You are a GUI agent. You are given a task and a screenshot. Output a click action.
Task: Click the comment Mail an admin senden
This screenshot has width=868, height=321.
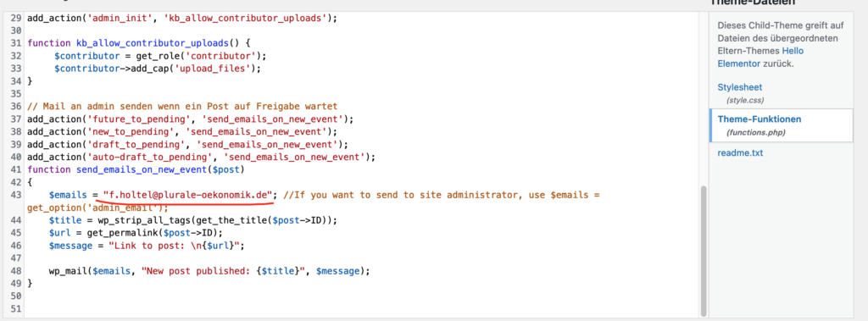182,106
